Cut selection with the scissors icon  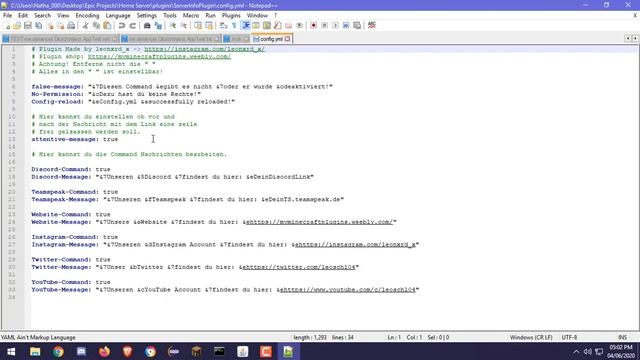85,25
